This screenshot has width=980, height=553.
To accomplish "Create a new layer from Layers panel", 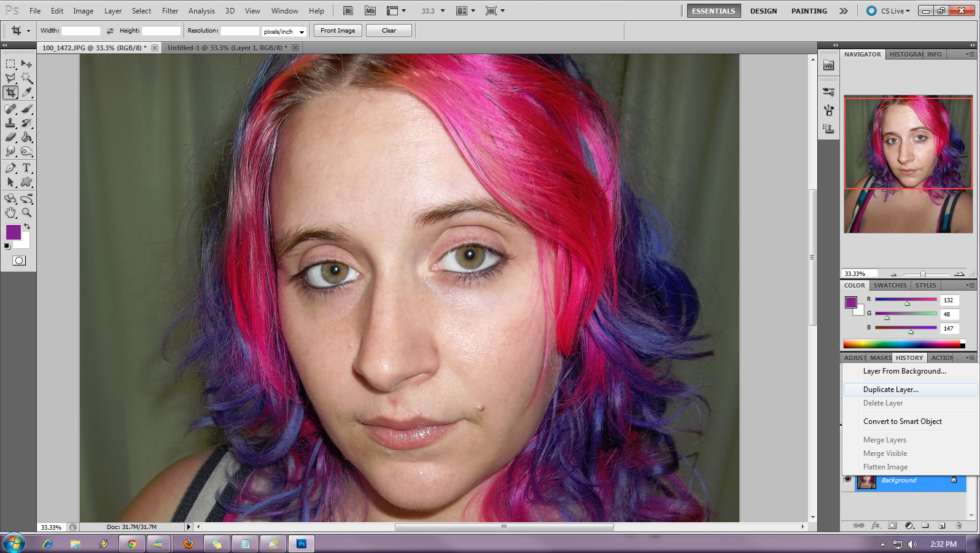I will [942, 526].
